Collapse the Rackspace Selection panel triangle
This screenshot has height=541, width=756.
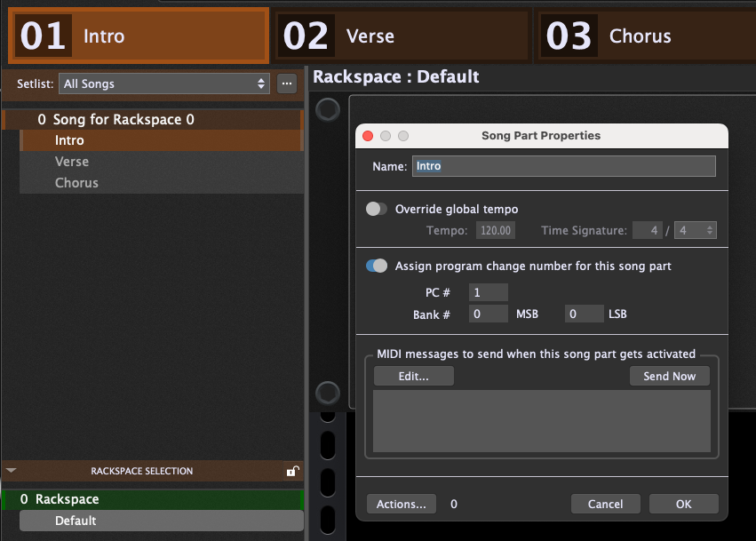(x=11, y=471)
